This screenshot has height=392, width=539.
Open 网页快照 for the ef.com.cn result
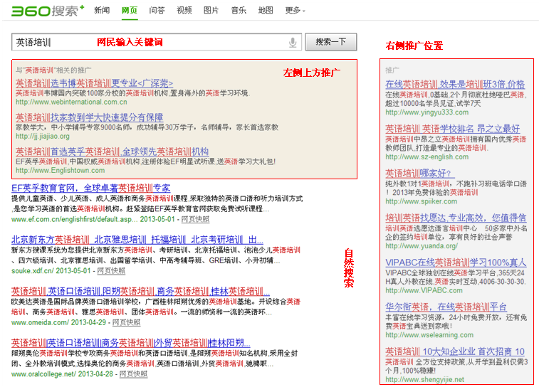pyautogui.click(x=195, y=219)
